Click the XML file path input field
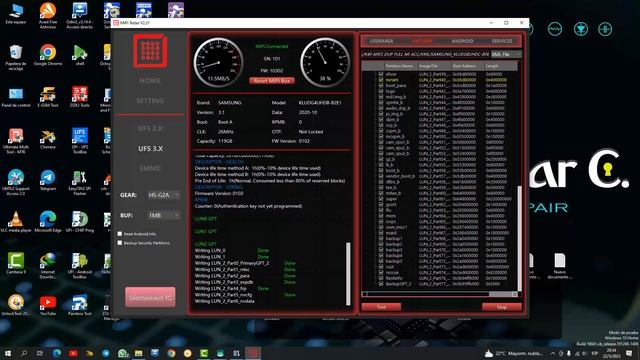Screen dimensions: 640x360 [425, 54]
